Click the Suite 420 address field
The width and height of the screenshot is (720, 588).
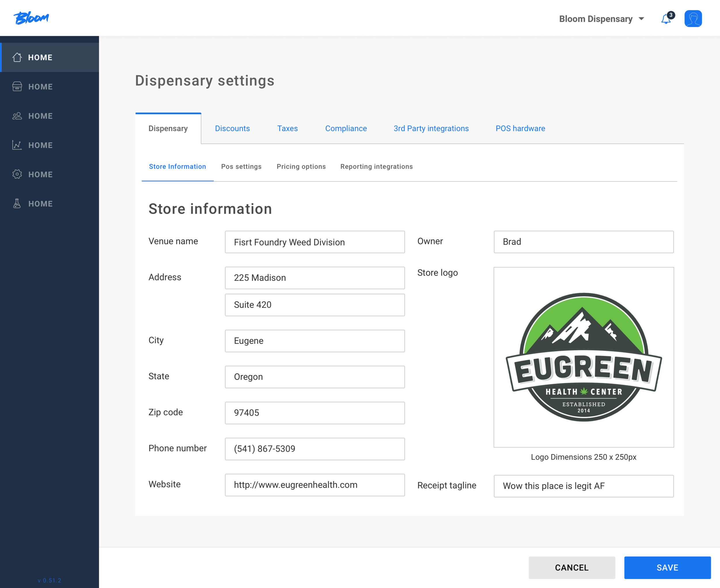314,305
